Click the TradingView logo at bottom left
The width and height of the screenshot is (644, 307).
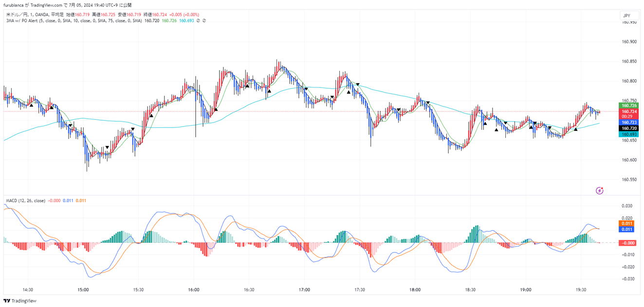(x=19, y=301)
